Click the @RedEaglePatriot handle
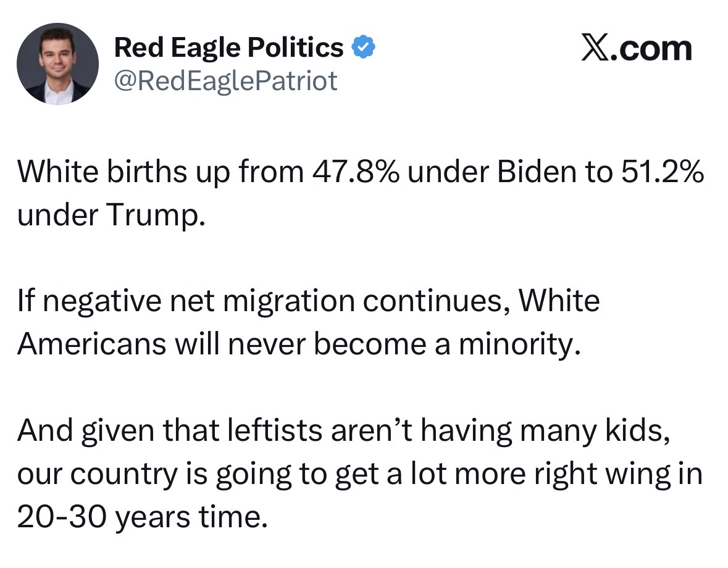Viewport: 728px width, 568px height. (x=225, y=81)
